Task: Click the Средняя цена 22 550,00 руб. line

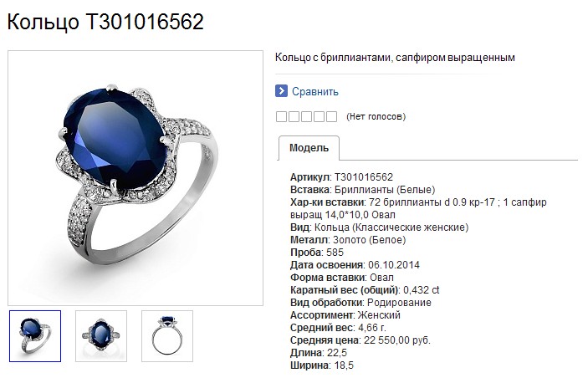Action: pos(360,340)
